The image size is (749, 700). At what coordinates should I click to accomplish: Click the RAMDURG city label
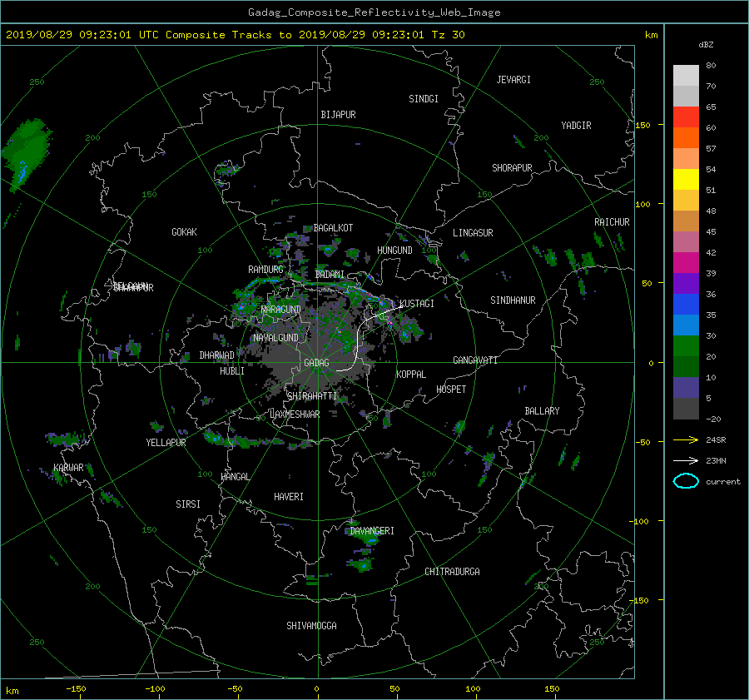[x=265, y=270]
